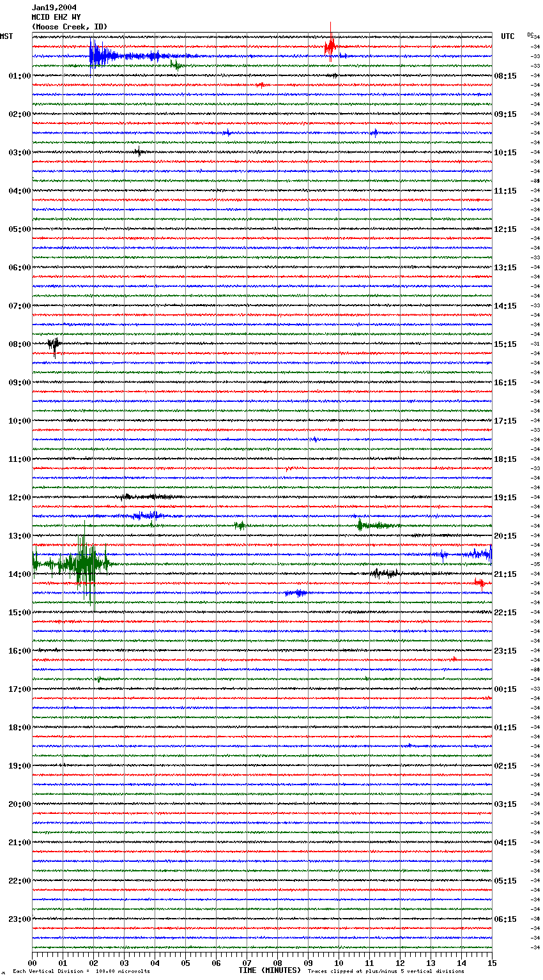
Task: Select the 20:15 UTC row label
Action: (x=505, y=536)
